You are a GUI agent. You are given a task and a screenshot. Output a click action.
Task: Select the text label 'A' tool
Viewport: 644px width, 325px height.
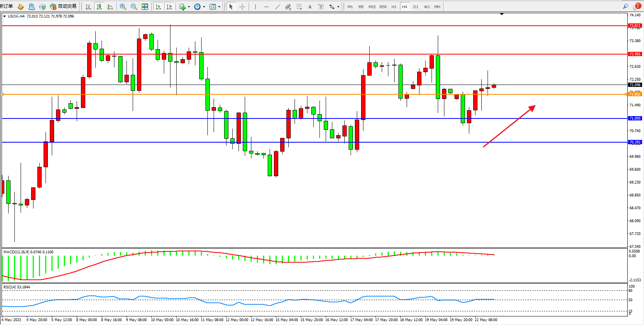[310, 7]
